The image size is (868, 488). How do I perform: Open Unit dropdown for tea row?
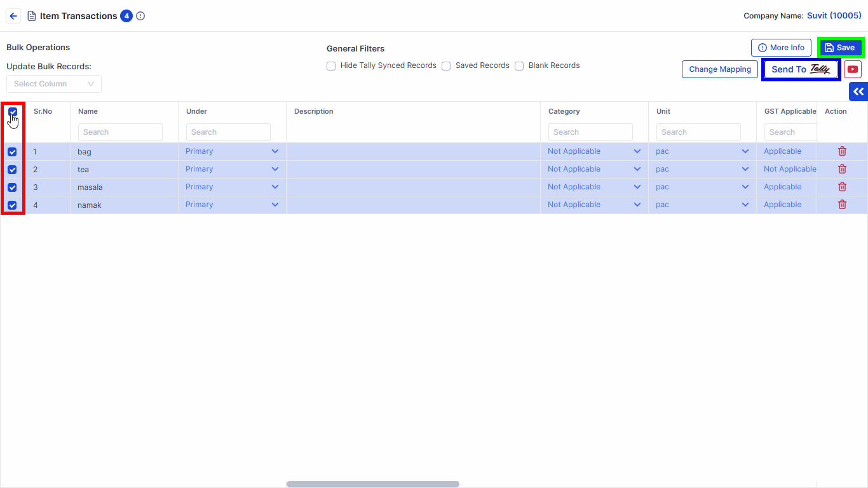tap(702, 169)
